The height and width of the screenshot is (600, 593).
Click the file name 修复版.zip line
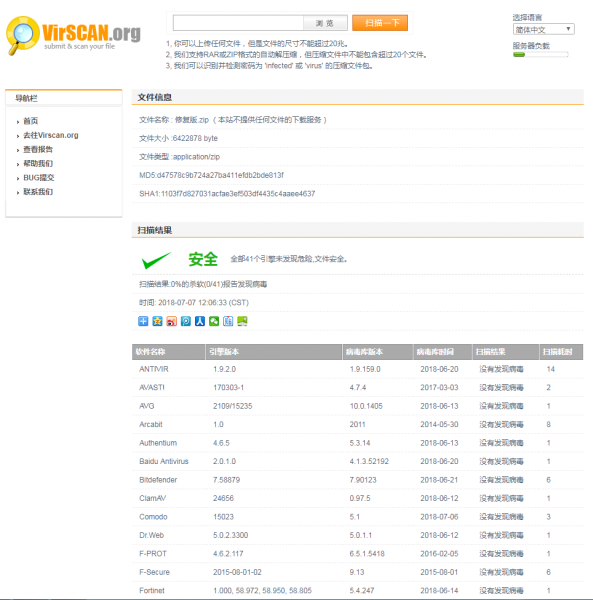coord(233,120)
